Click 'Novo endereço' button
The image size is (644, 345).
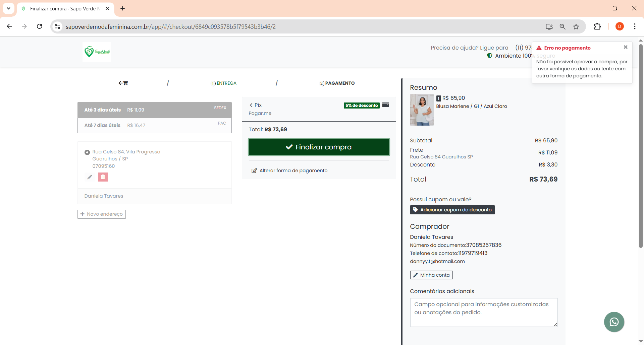point(102,214)
